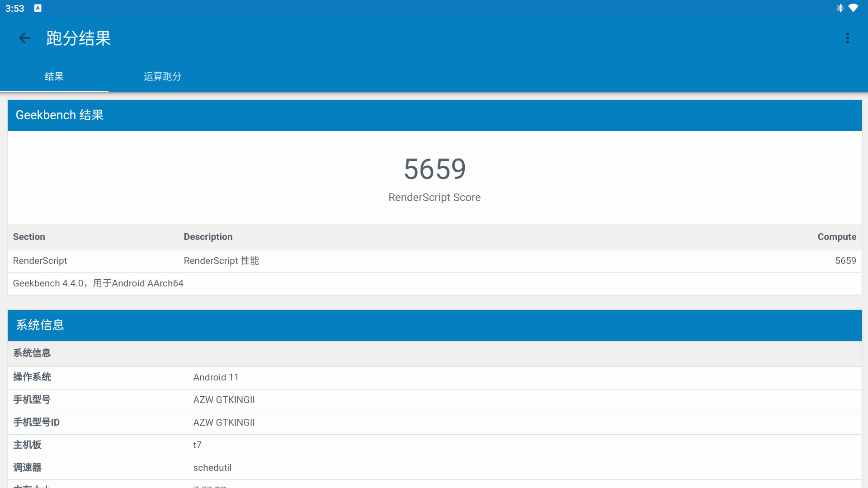
Task: Click the t7 motherboard value
Action: point(197,445)
